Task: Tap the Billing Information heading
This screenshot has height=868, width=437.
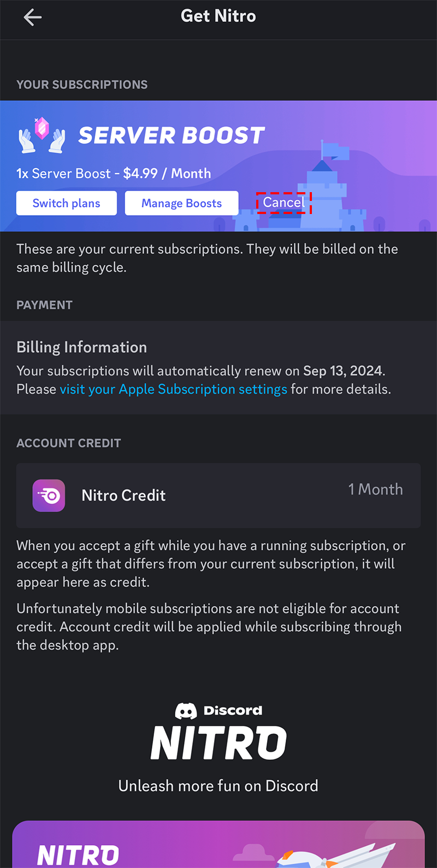Action: (82, 347)
